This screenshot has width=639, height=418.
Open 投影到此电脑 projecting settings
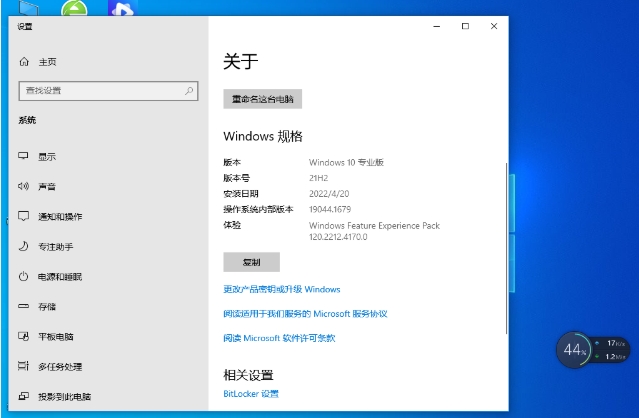tap(63, 396)
